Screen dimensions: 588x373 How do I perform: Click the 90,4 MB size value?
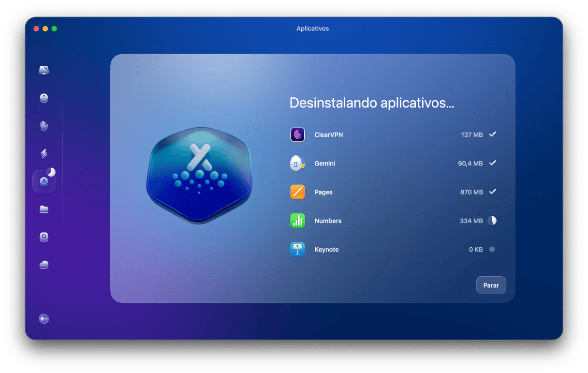tap(470, 164)
